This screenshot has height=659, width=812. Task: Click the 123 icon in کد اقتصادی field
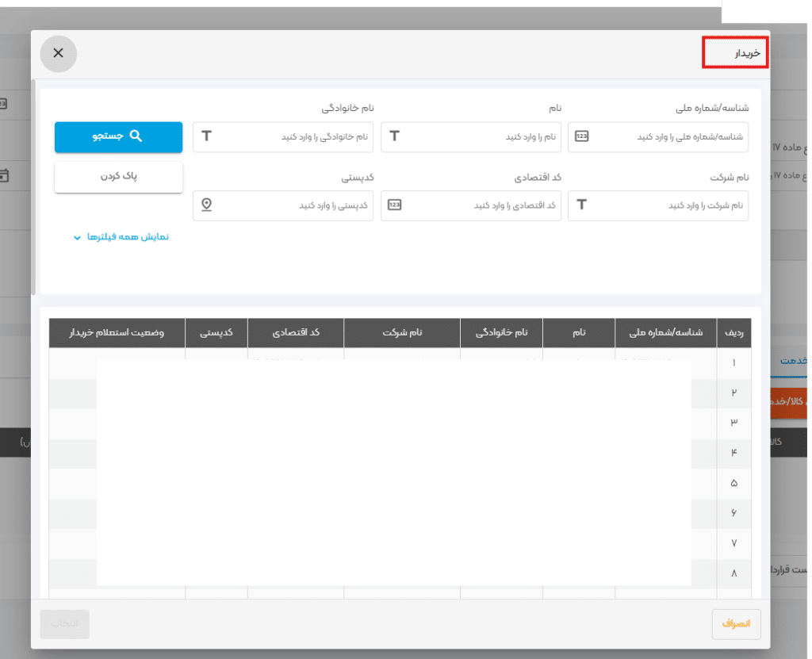point(394,205)
